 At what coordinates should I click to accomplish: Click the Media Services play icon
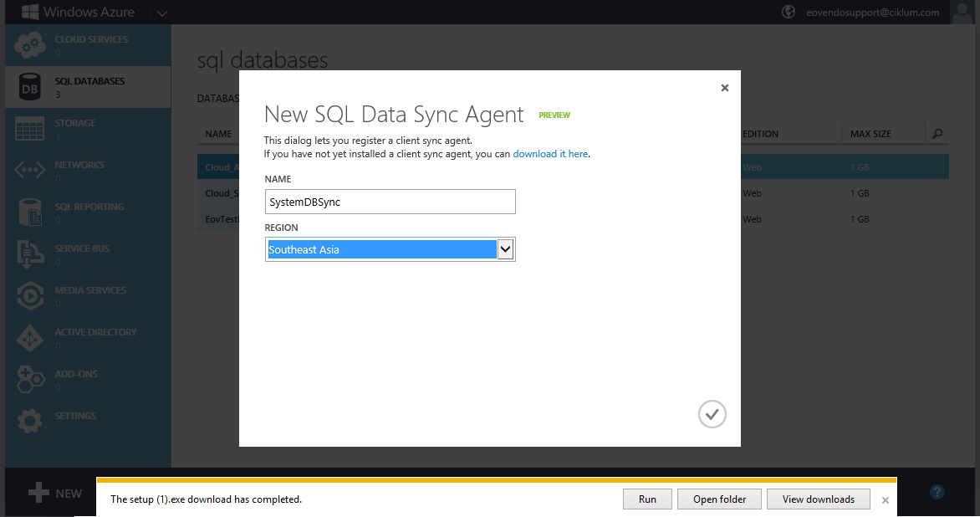(x=29, y=296)
